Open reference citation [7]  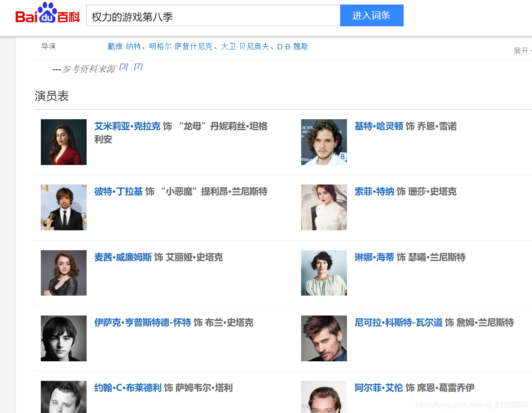coord(138,67)
